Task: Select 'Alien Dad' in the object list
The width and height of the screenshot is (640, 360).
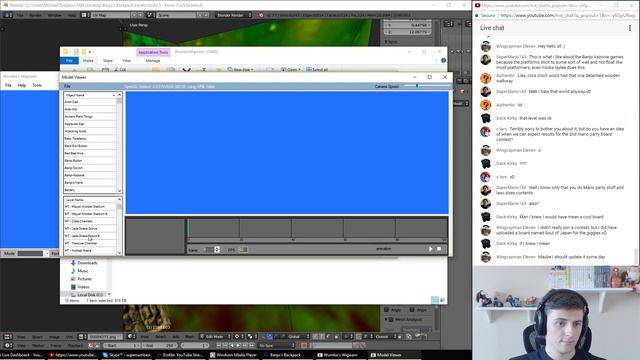Action: 90,102
